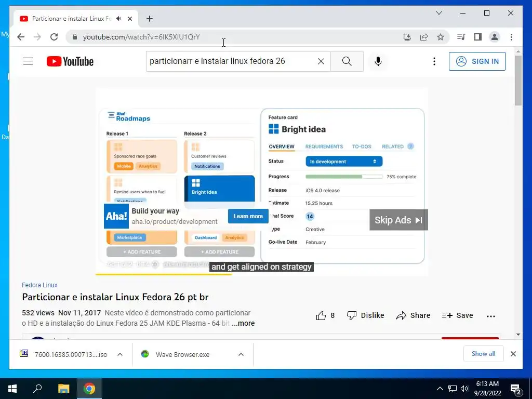Click the browser forward arrow
The width and height of the screenshot is (532, 399).
(x=37, y=37)
